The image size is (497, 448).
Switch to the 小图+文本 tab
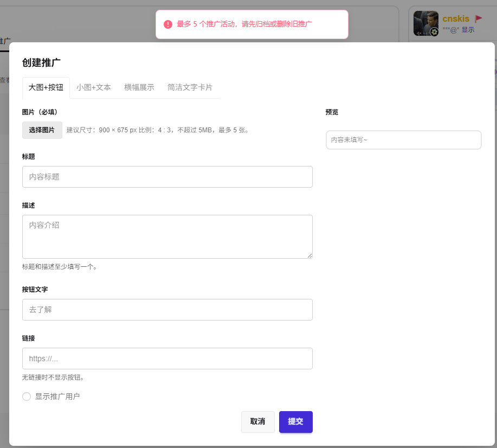coord(94,87)
